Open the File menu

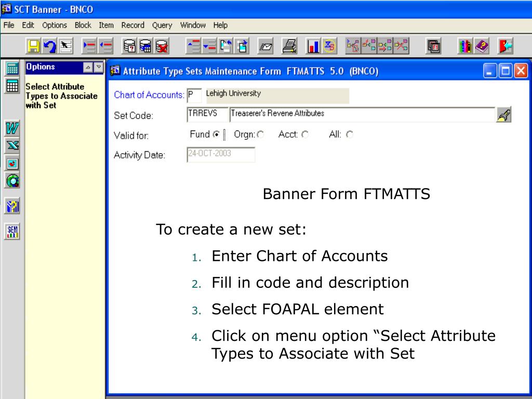click(x=8, y=25)
